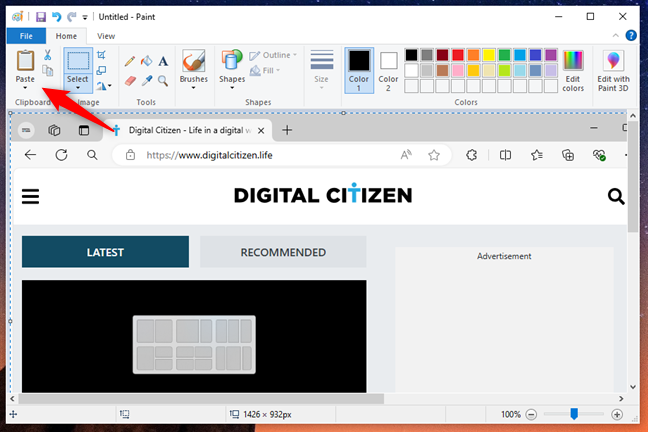Select the Eraser tool
The height and width of the screenshot is (432, 648).
(130, 81)
